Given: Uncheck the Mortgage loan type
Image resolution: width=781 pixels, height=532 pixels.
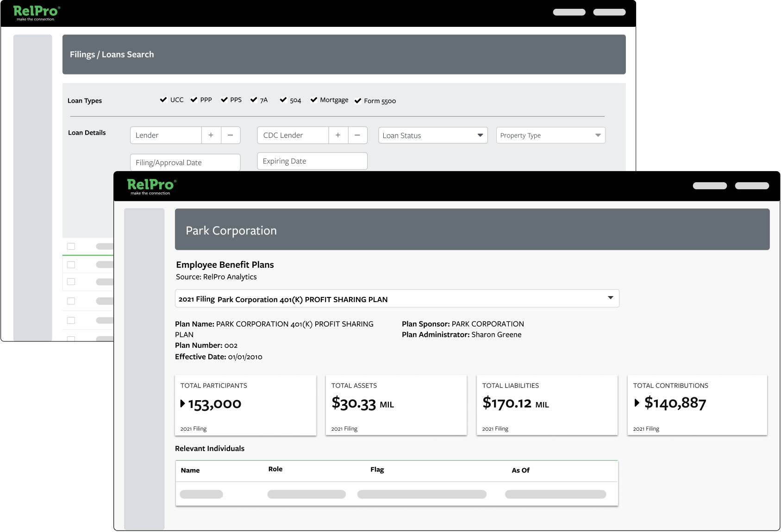Looking at the screenshot, I should click(x=314, y=99).
